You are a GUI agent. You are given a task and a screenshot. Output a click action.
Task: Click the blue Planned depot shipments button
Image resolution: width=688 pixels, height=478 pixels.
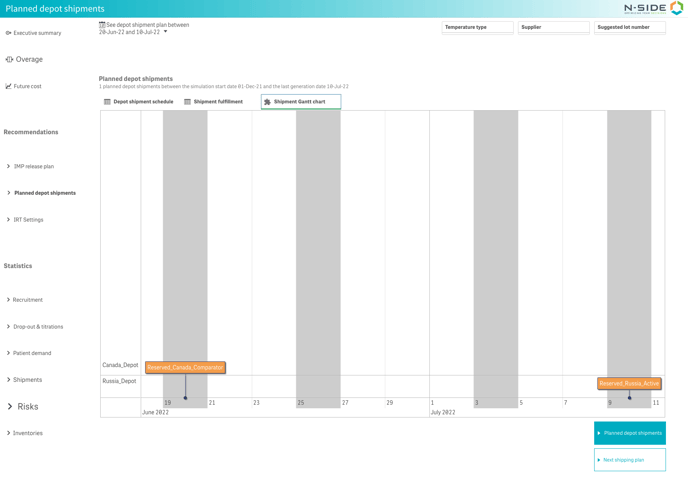click(x=629, y=433)
